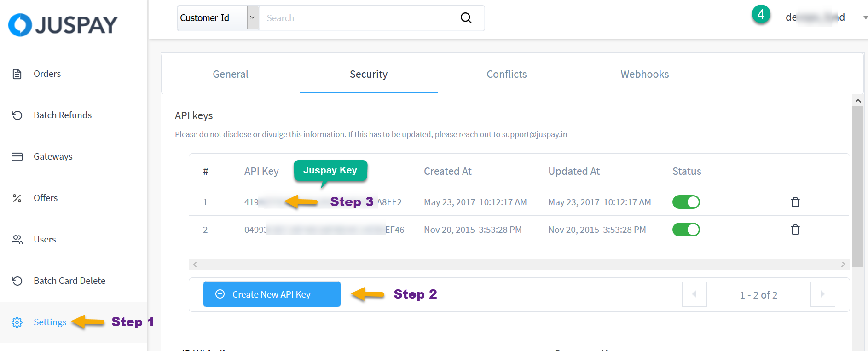Open the Orders document icon
Screen dimensions: 868x351
point(17,74)
